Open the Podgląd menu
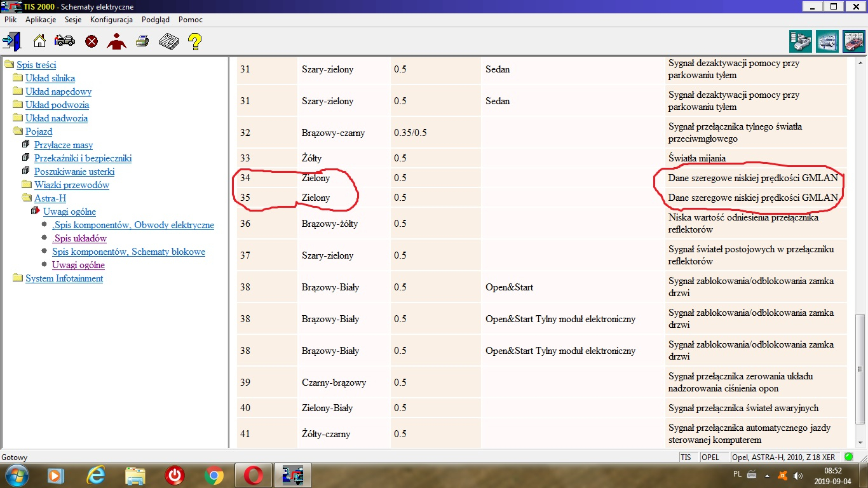868x488 pixels. [156, 20]
